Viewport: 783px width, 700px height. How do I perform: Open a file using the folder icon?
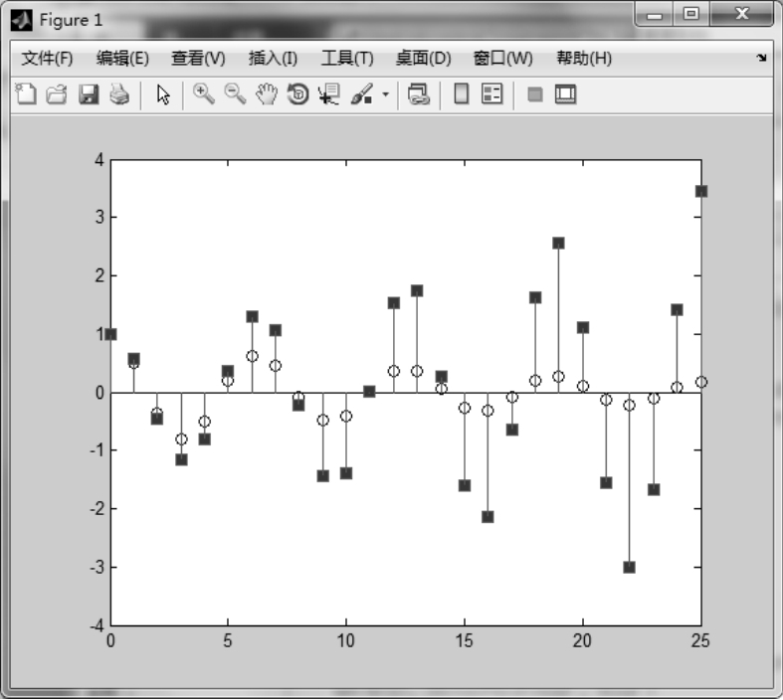point(57,94)
